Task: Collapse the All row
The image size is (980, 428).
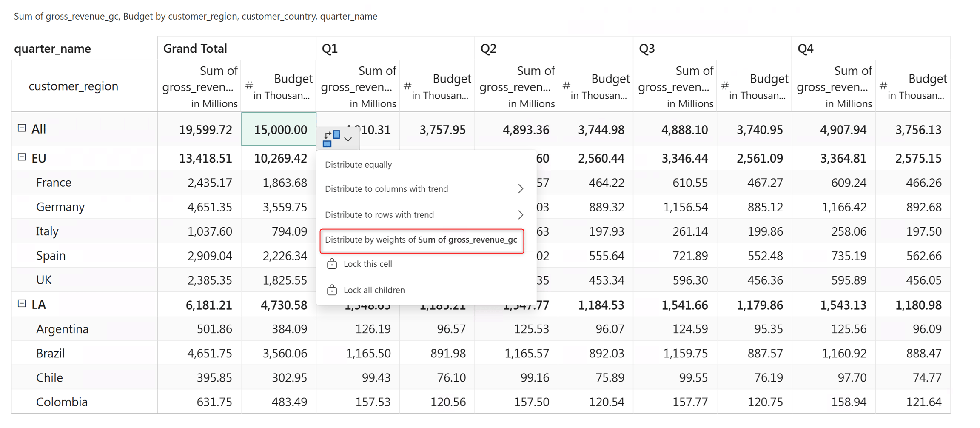Action: (22, 128)
